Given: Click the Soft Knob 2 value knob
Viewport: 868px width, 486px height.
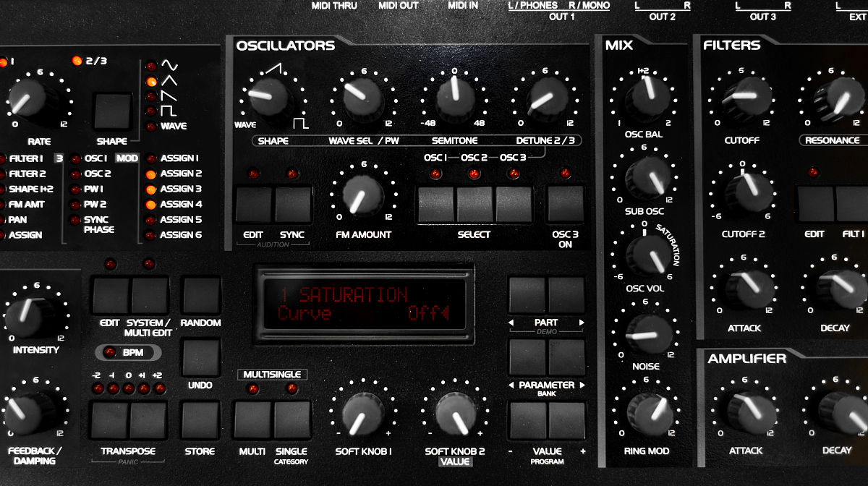Looking at the screenshot, I should tap(454, 412).
